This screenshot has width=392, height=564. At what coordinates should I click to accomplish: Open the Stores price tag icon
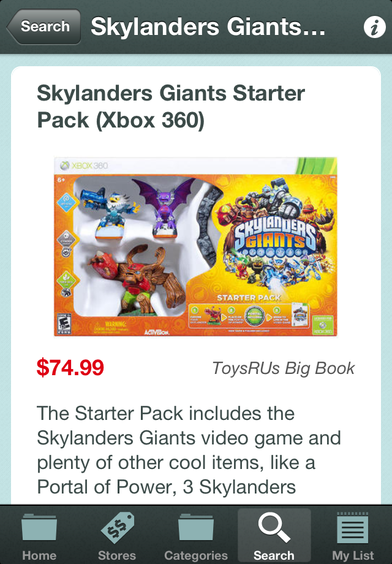(x=117, y=528)
